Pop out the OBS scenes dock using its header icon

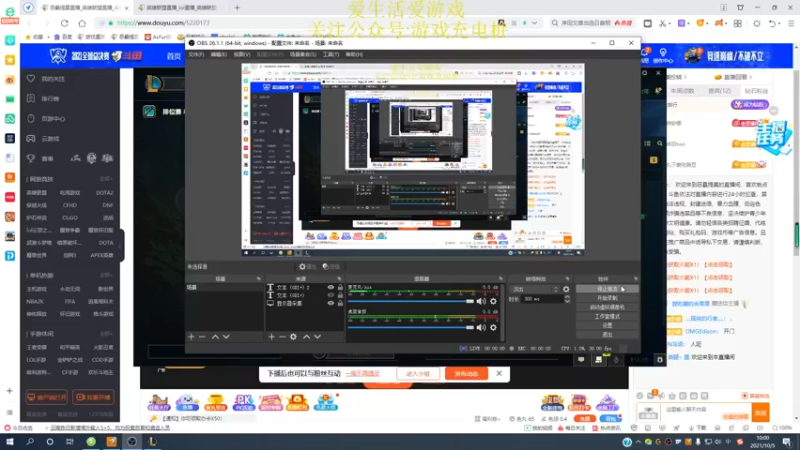tap(258, 279)
